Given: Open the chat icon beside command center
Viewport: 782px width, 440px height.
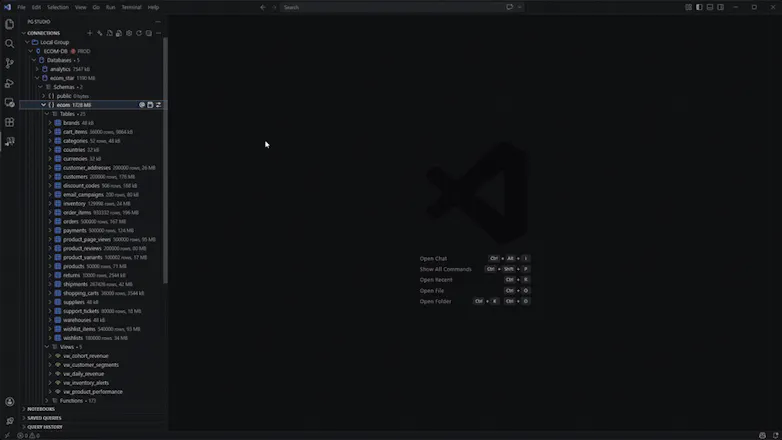Looking at the screenshot, I should click(x=509, y=7).
